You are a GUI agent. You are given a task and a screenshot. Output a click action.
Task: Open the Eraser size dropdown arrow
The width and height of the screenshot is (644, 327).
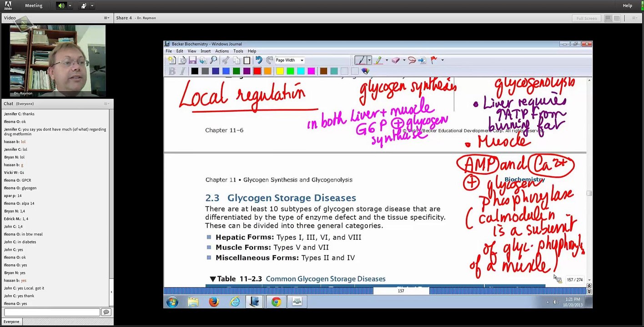(x=404, y=60)
